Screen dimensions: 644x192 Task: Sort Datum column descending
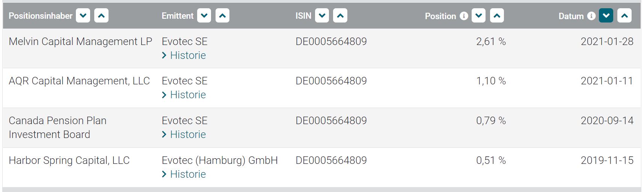606,16
